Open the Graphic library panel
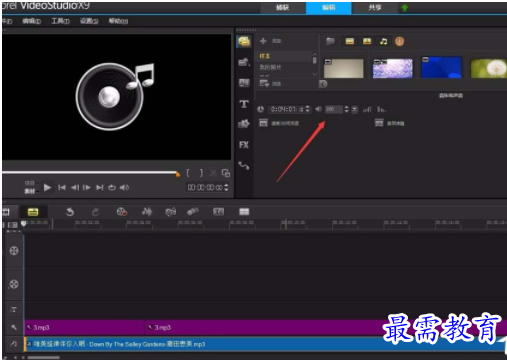Viewport: 507px width, 360px height. 244,124
